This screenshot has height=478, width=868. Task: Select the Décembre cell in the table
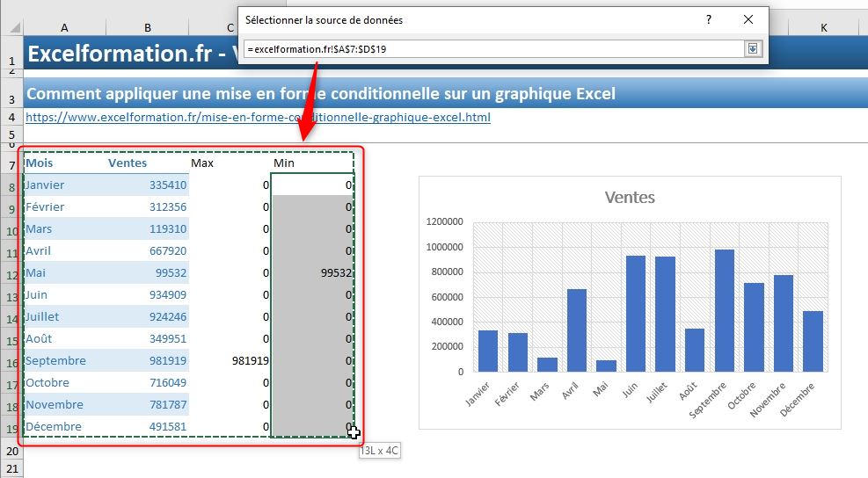tap(64, 426)
